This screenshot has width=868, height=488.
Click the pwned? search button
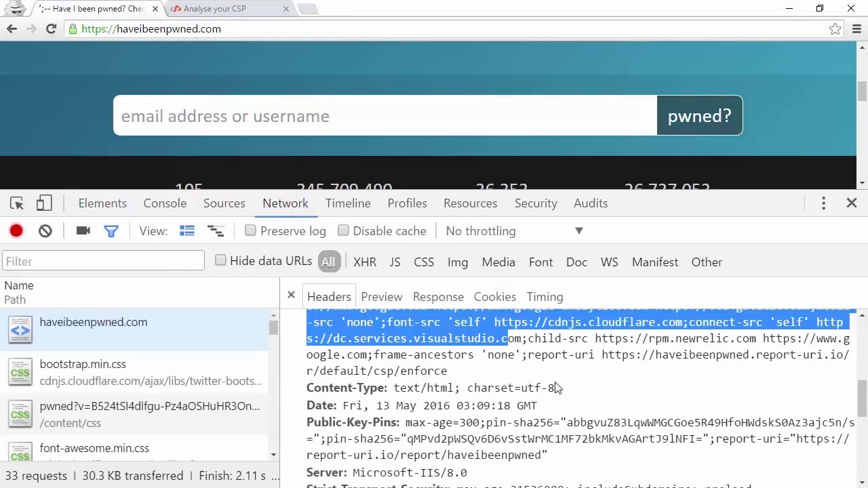[700, 116]
